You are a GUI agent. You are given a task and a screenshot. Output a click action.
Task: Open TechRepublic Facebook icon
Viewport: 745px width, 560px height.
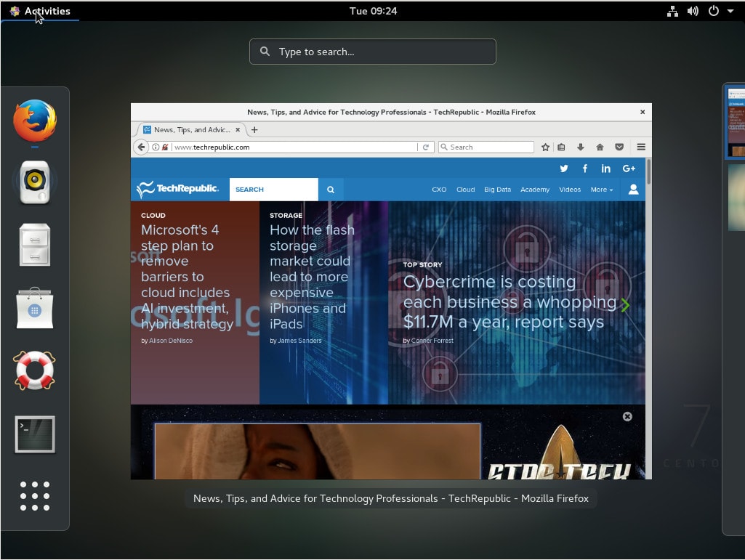coord(585,168)
